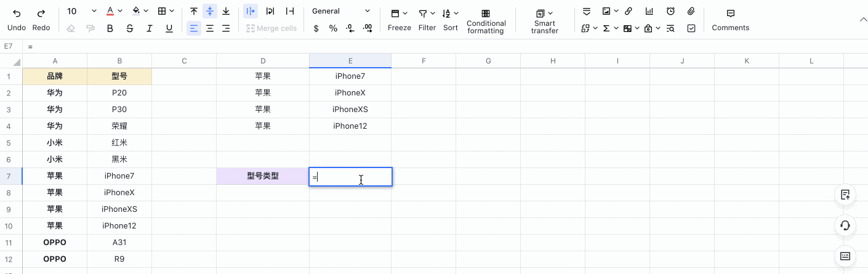Toggle italic text style

[x=150, y=28]
